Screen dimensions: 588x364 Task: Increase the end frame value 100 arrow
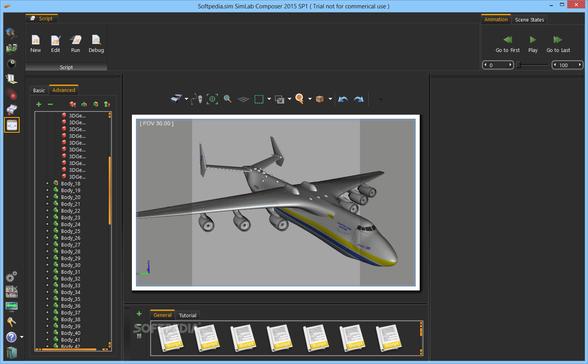(x=580, y=65)
